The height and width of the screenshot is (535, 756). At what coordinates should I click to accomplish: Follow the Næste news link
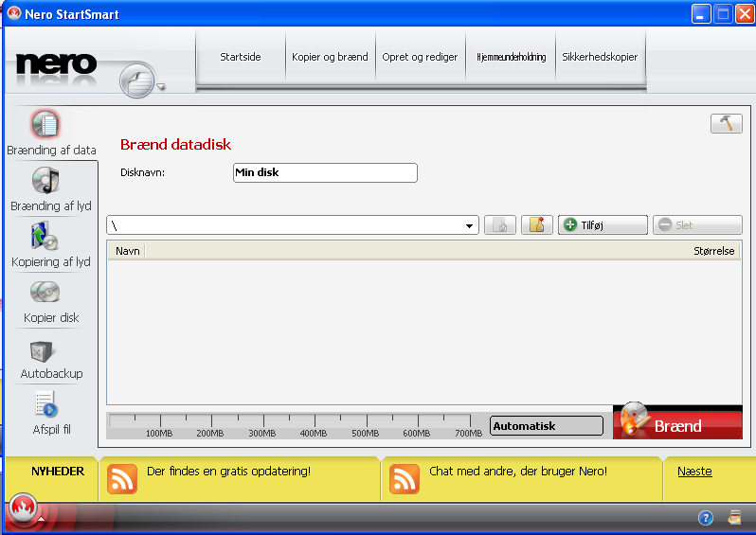(694, 472)
